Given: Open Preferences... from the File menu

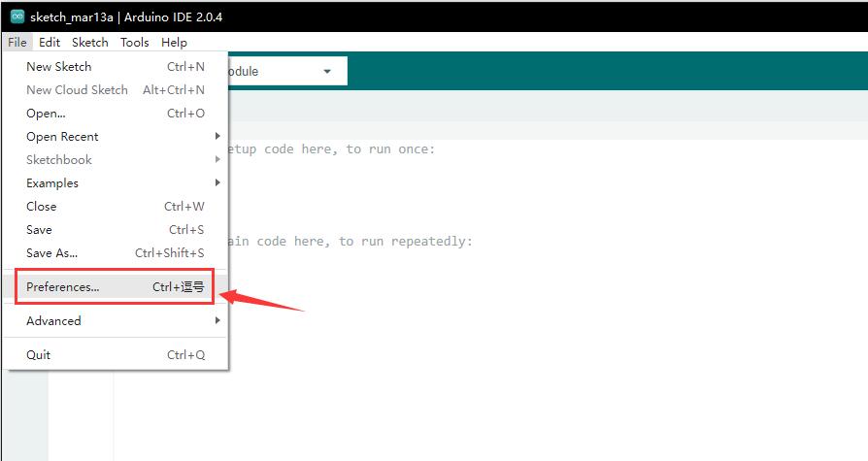Looking at the screenshot, I should click(63, 287).
